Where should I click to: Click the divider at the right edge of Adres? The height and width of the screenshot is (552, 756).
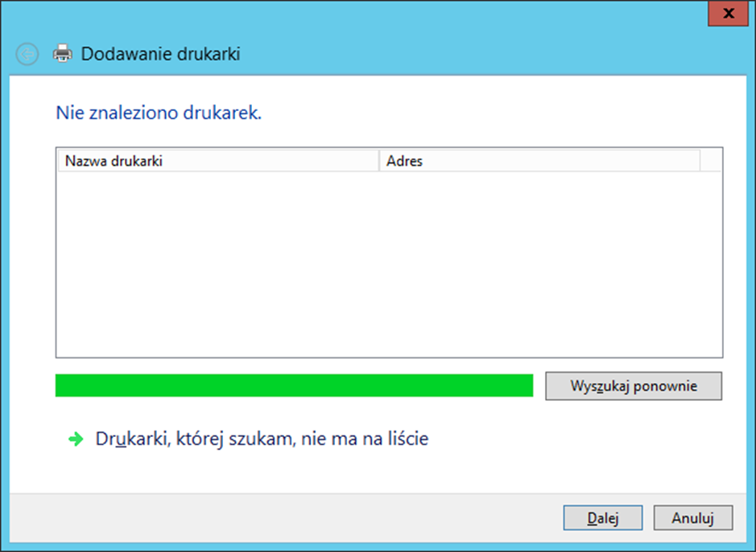coord(700,161)
